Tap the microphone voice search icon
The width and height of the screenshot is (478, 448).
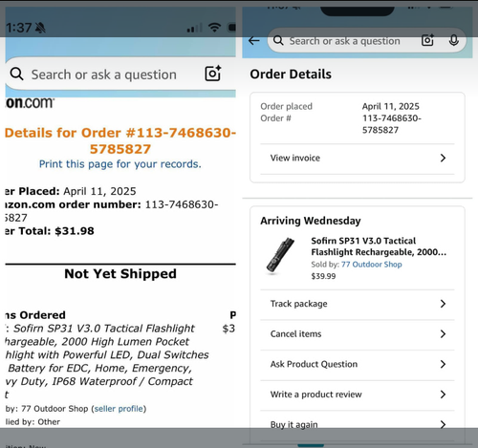tap(454, 41)
